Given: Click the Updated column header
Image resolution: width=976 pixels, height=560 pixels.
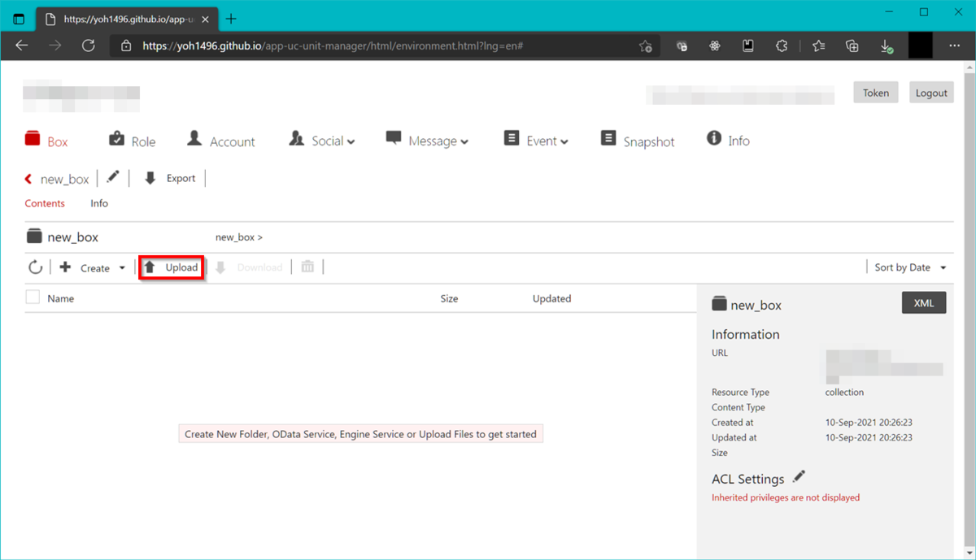Looking at the screenshot, I should [x=551, y=298].
